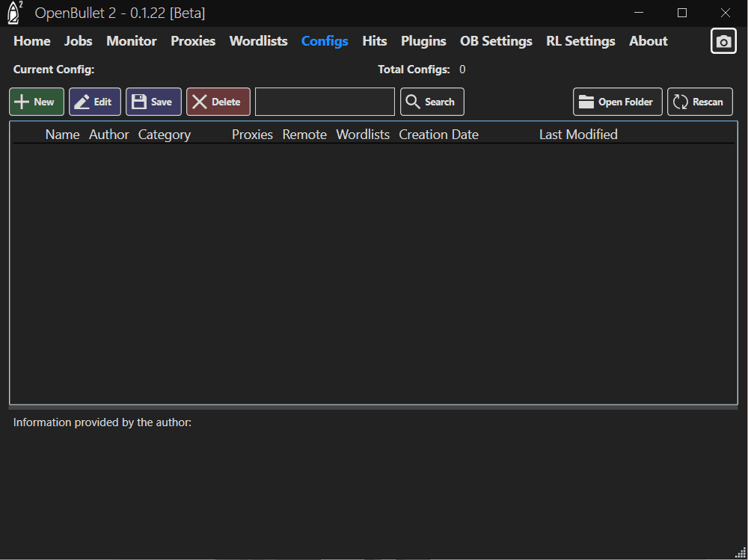Image resolution: width=748 pixels, height=560 pixels.
Task: Click the config search input field
Action: coord(324,102)
